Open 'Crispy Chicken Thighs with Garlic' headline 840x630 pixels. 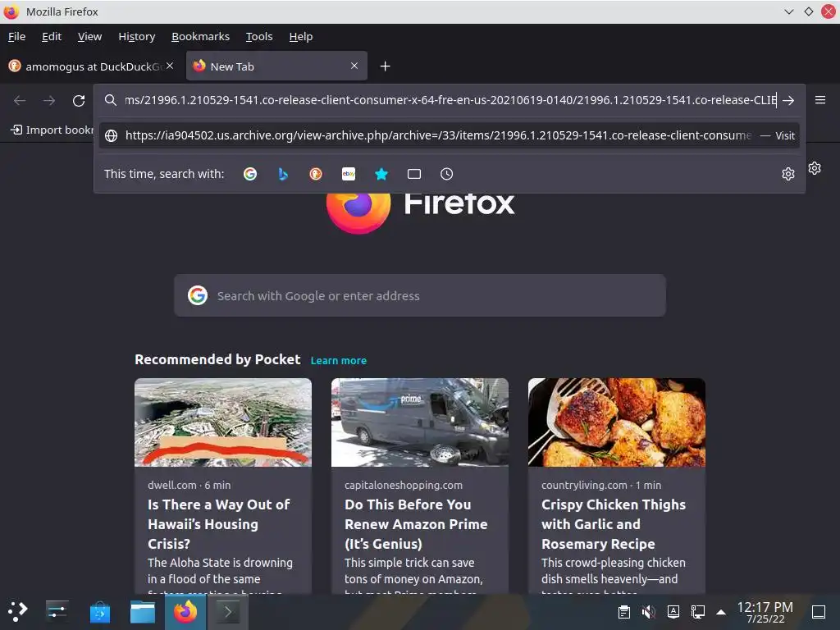[x=614, y=524]
